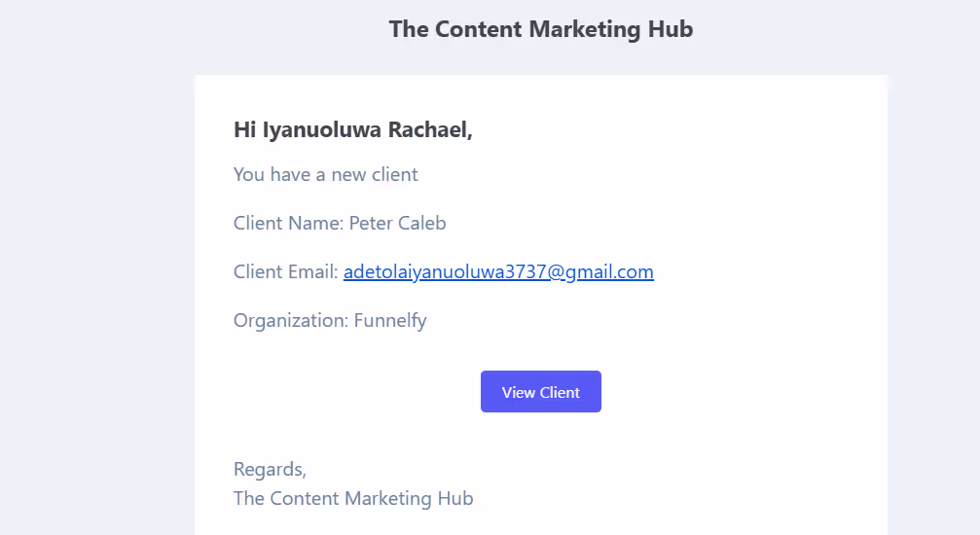Select the 'The Content Marketing Hub' signature line
The image size is (980, 535).
click(353, 499)
